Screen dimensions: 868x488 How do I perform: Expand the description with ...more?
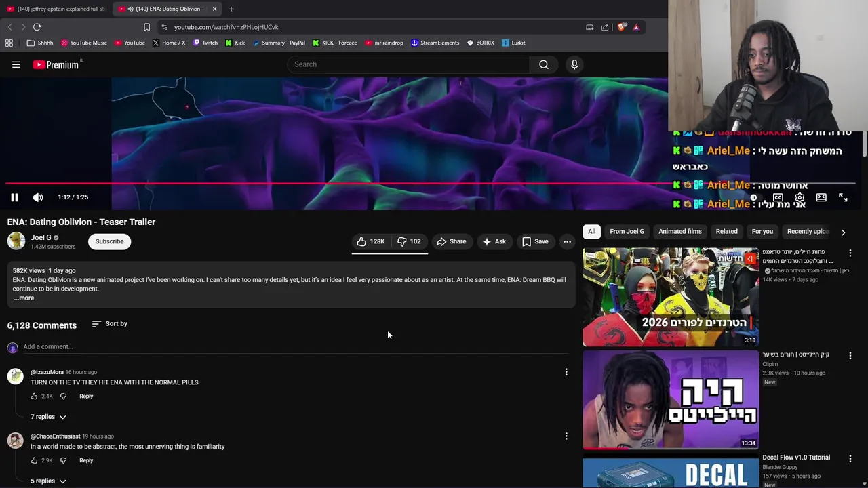click(x=24, y=298)
